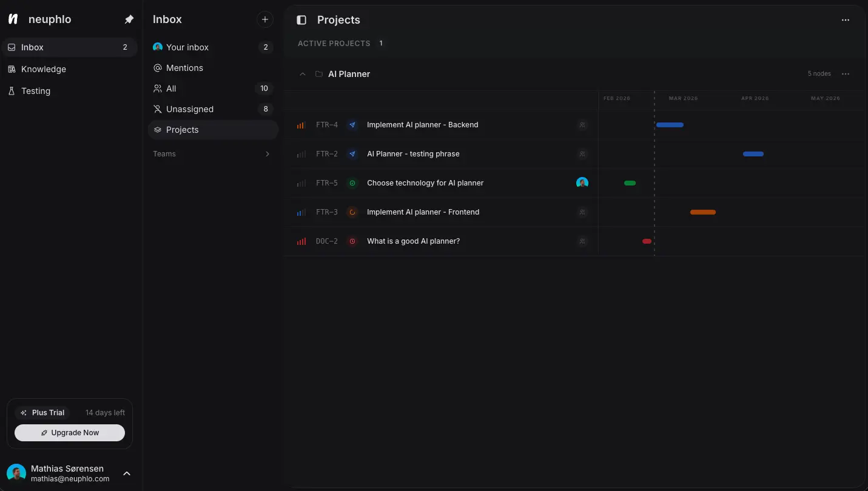Open the AI Planner options ellipsis menu
Image resolution: width=868 pixels, height=491 pixels.
(846, 74)
